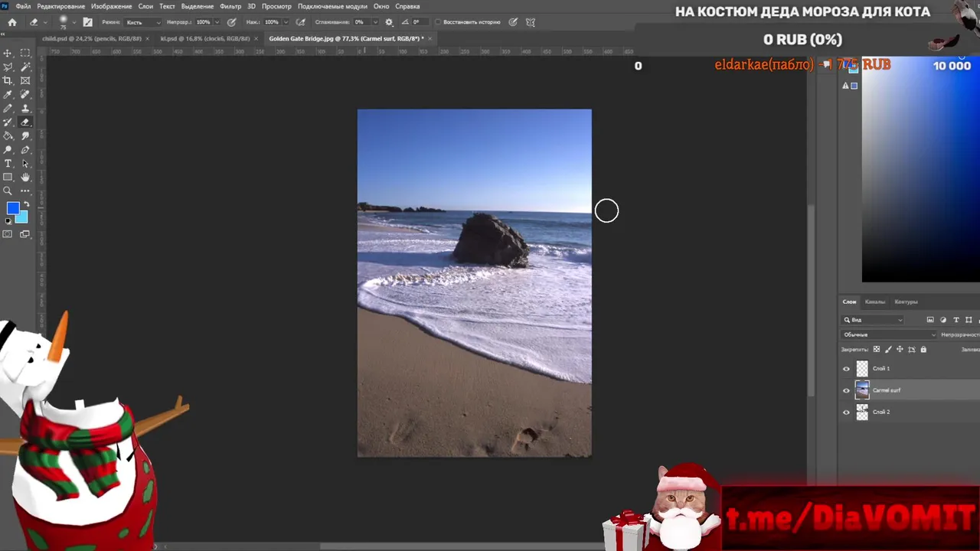Click the background color swatch
Screen dimensions: 980x551
point(22,217)
